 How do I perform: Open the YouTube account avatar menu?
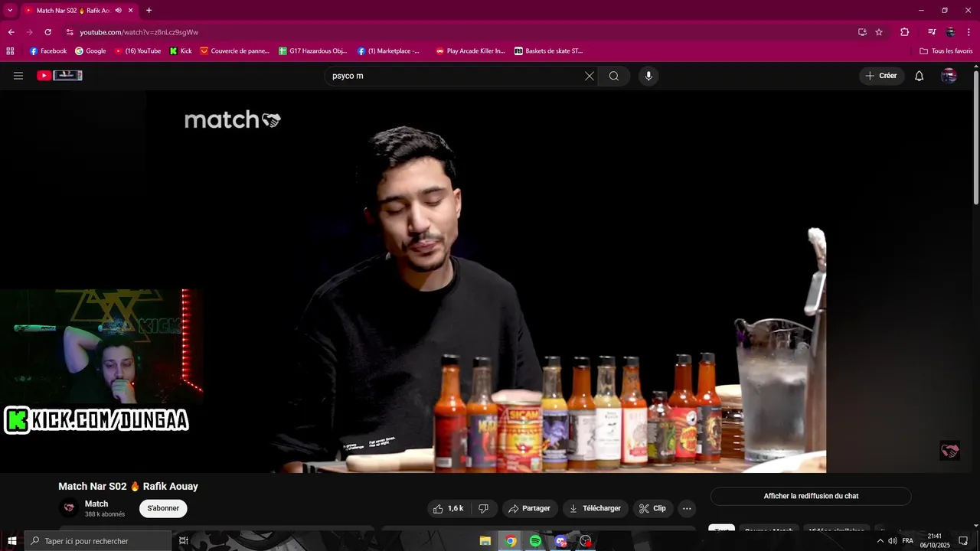click(x=949, y=76)
